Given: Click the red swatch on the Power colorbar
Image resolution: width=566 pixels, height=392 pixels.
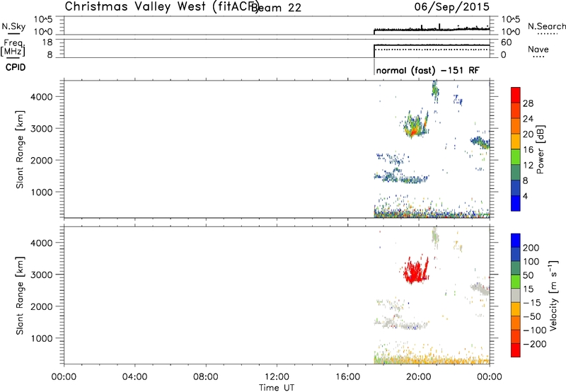Looking at the screenshot, I should 516,95.
